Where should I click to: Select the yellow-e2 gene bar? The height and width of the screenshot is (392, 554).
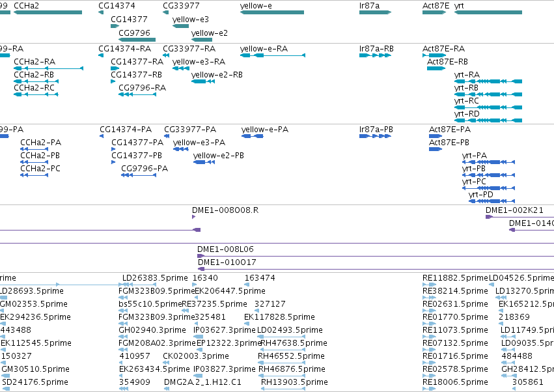pyautogui.click(x=202, y=40)
